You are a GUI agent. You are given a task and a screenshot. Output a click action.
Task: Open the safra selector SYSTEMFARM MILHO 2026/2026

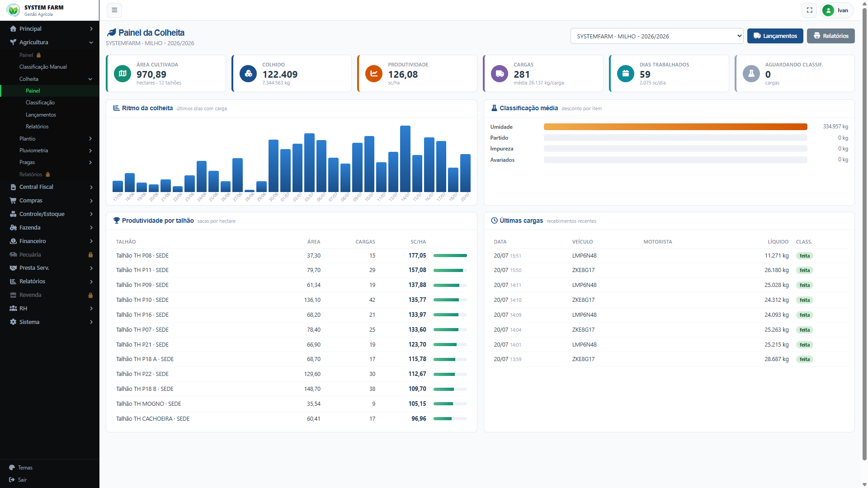point(657,36)
